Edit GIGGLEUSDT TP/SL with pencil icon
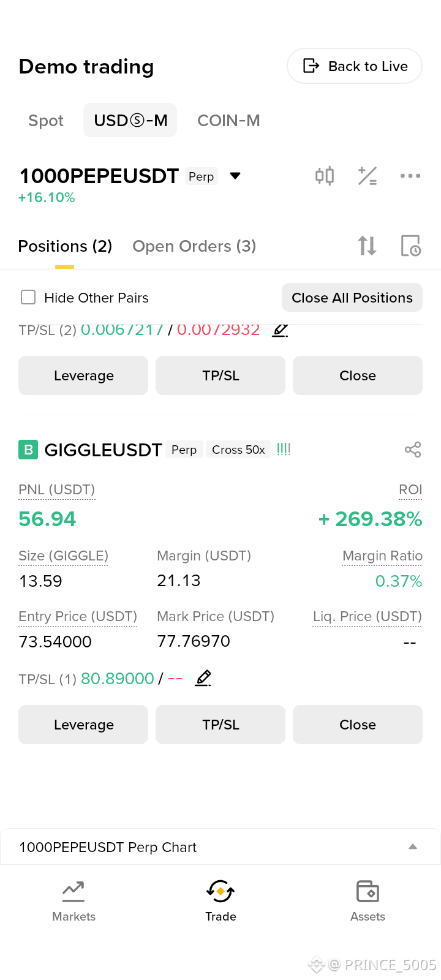 203,678
